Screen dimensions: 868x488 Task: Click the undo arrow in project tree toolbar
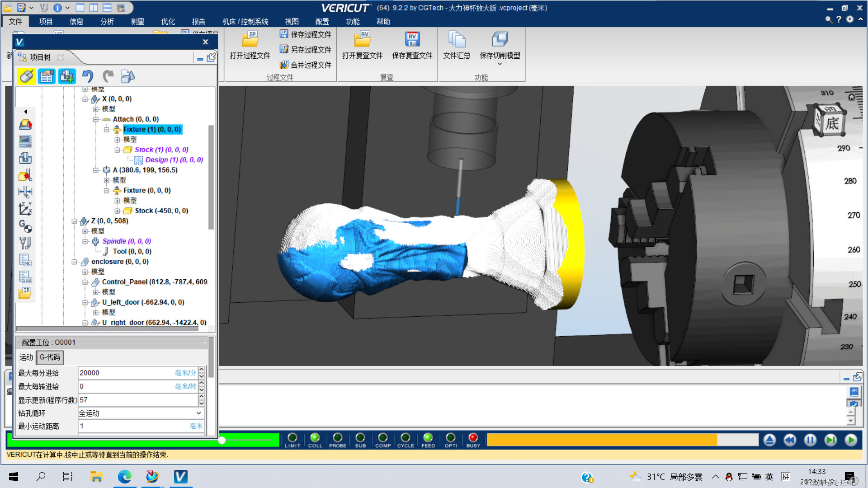tap(88, 76)
